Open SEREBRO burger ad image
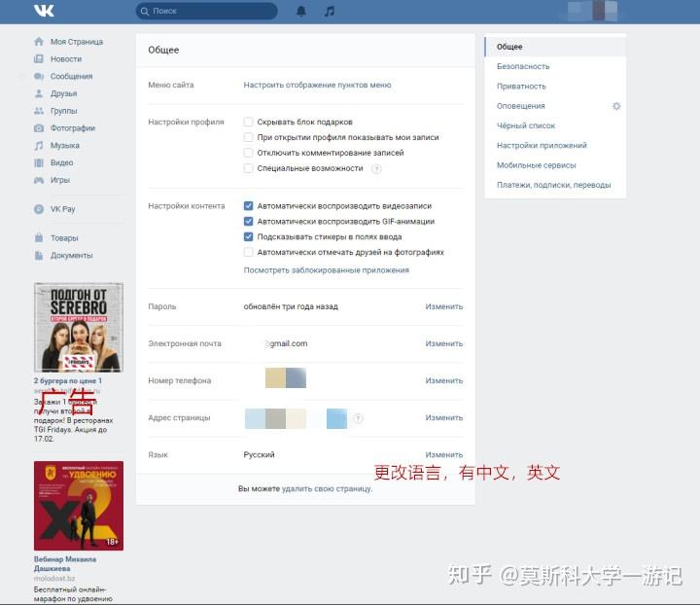This screenshot has width=700, height=605. point(79,327)
